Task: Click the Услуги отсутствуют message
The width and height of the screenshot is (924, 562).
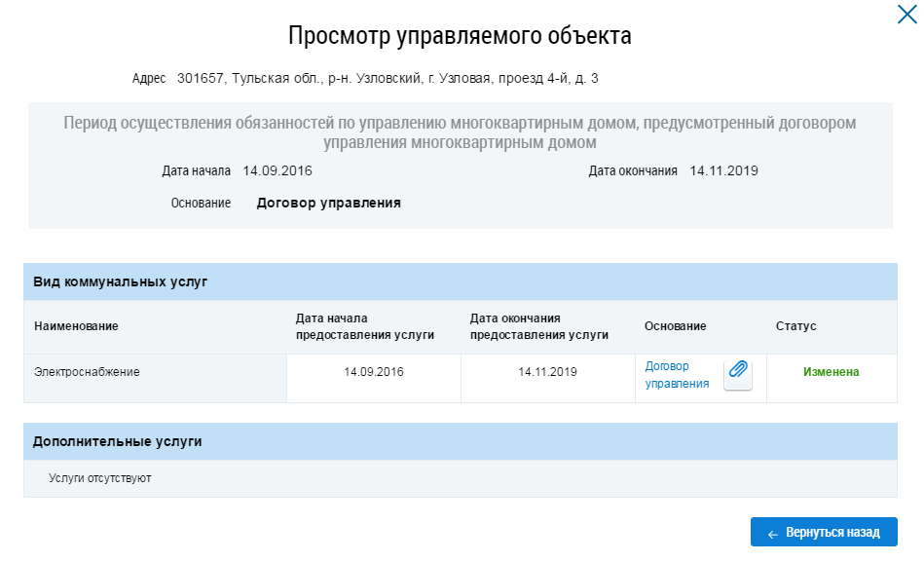Action: click(99, 479)
